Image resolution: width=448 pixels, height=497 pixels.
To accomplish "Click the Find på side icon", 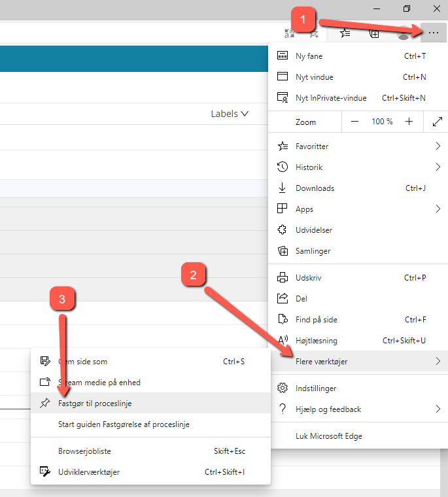I will (283, 319).
